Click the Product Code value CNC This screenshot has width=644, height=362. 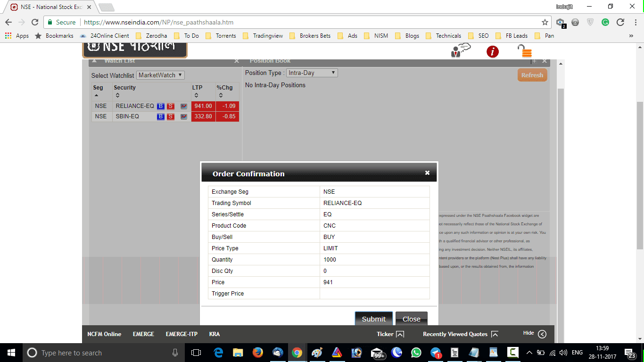click(330, 226)
